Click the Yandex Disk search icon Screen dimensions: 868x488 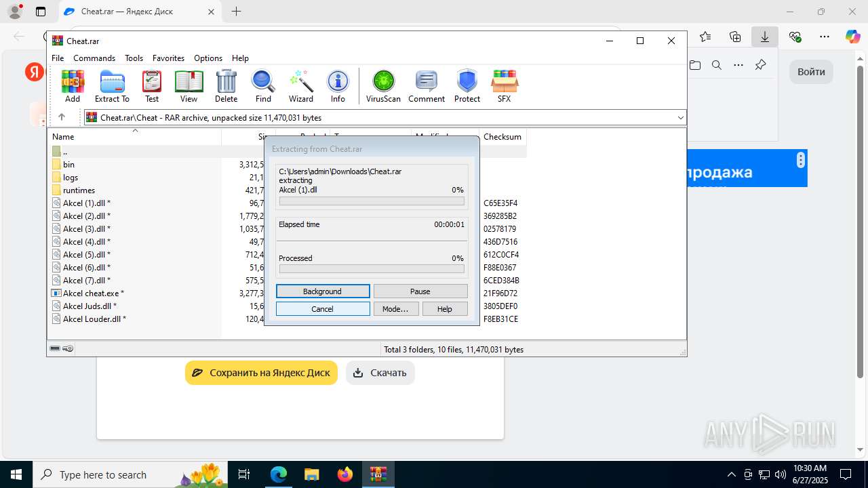pyautogui.click(x=716, y=65)
